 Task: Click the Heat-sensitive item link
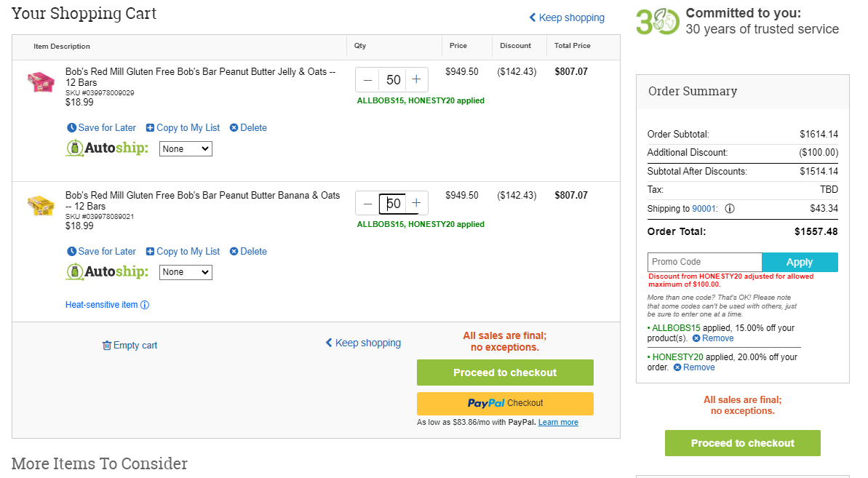(108, 305)
